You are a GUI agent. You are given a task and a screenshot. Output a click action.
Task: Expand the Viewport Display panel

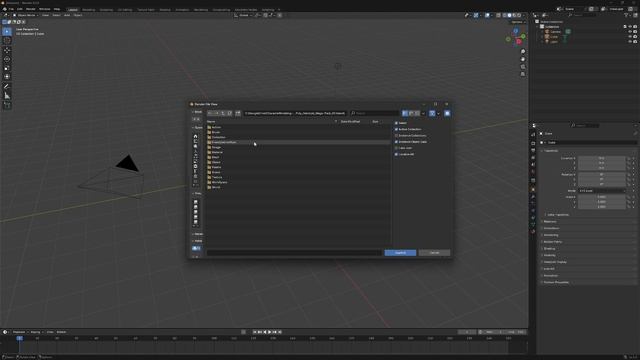click(x=555, y=262)
